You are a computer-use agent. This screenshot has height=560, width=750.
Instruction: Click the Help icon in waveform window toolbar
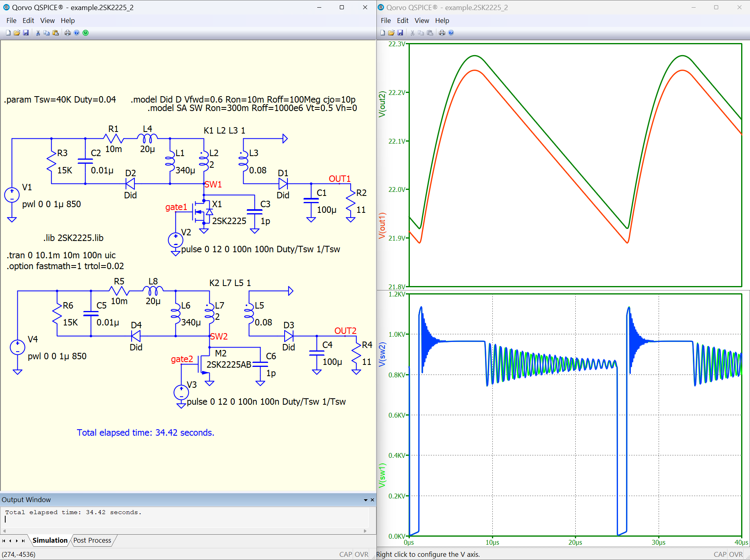tap(451, 33)
